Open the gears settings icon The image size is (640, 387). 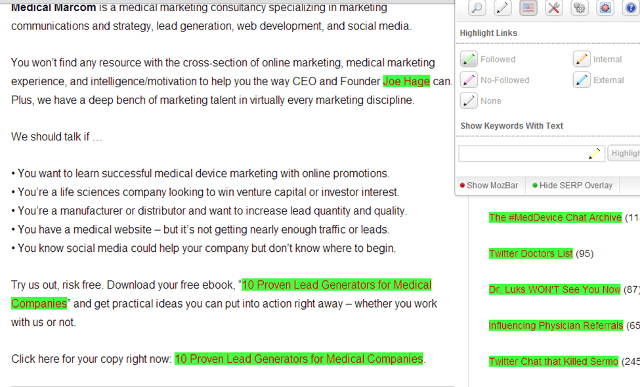[x=579, y=8]
